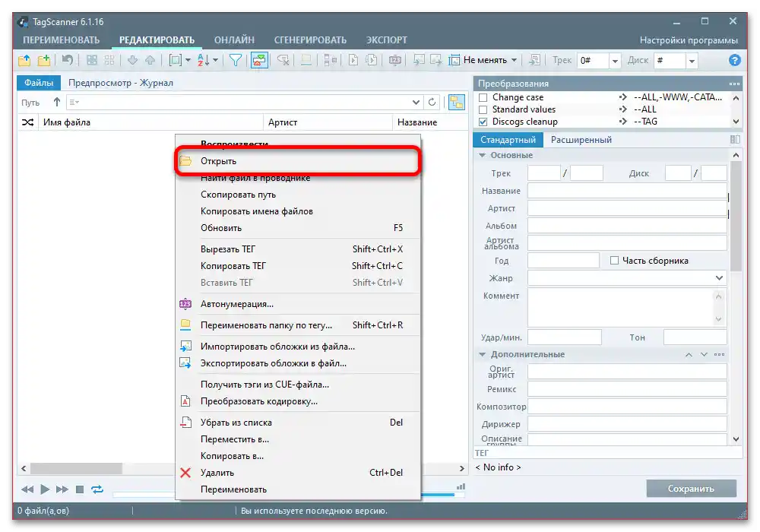Switch to the Расширенный tag tab
The width and height of the screenshot is (760, 532).
tap(581, 140)
